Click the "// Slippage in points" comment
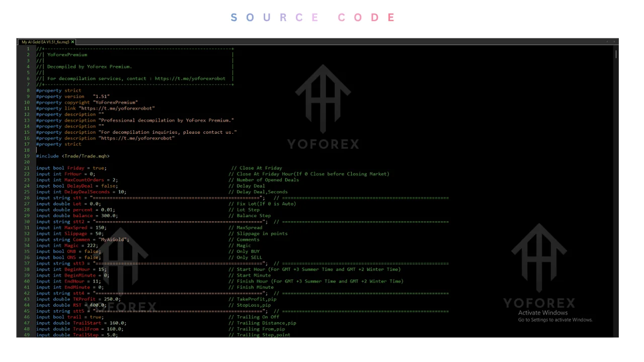This screenshot has height=362, width=644. tap(258, 234)
